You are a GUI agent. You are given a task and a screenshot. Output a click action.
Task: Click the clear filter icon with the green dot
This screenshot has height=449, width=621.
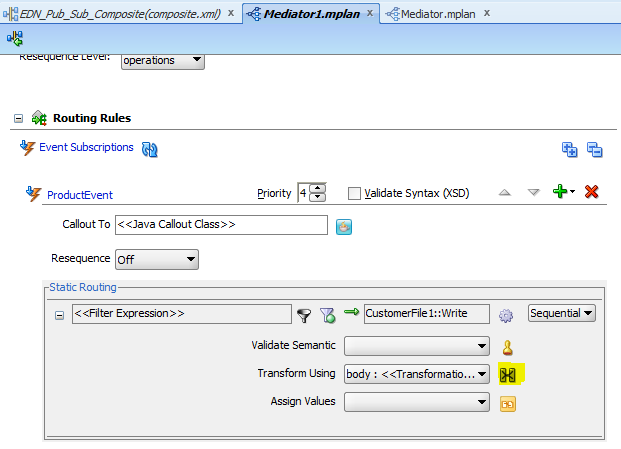pos(328,316)
